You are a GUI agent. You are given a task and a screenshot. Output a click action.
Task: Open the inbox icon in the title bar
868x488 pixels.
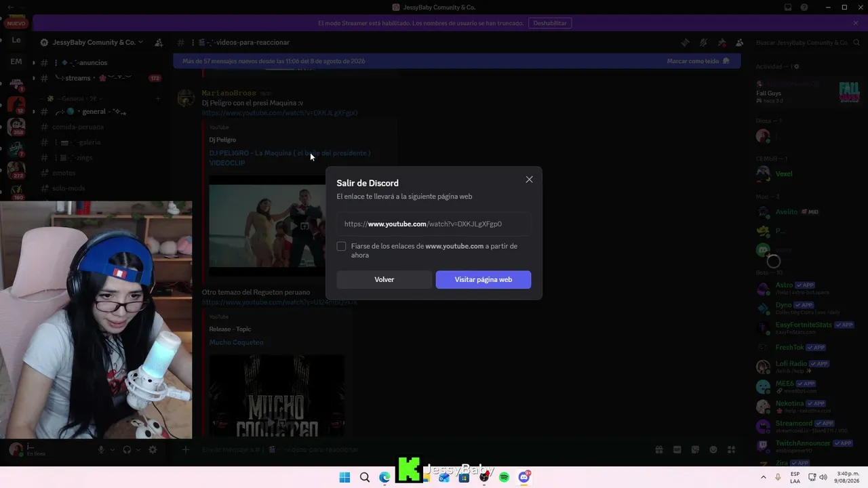click(788, 7)
